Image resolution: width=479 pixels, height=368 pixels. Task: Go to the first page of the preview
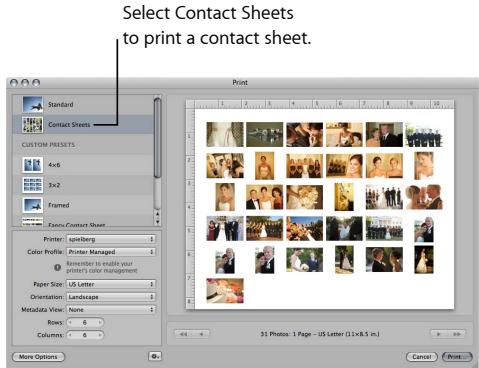(183, 334)
